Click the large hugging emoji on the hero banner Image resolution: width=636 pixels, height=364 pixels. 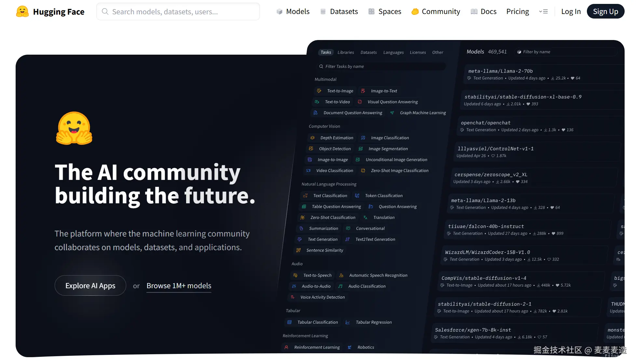[x=74, y=128]
